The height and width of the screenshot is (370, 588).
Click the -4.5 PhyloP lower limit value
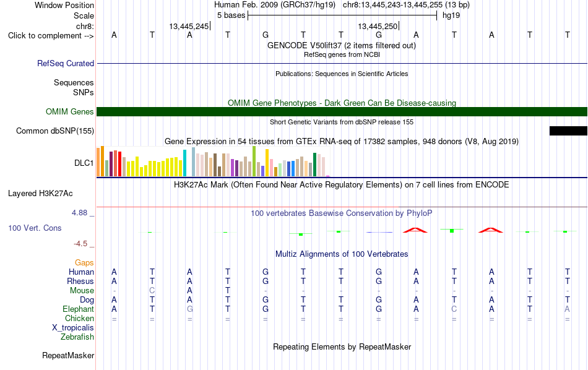[80, 244]
